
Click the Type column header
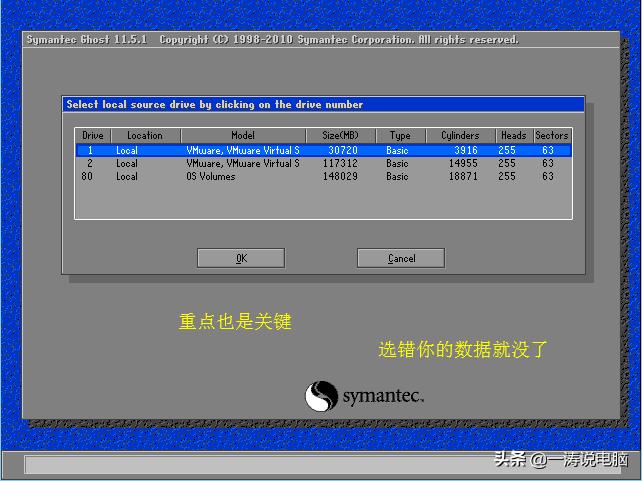(x=400, y=135)
